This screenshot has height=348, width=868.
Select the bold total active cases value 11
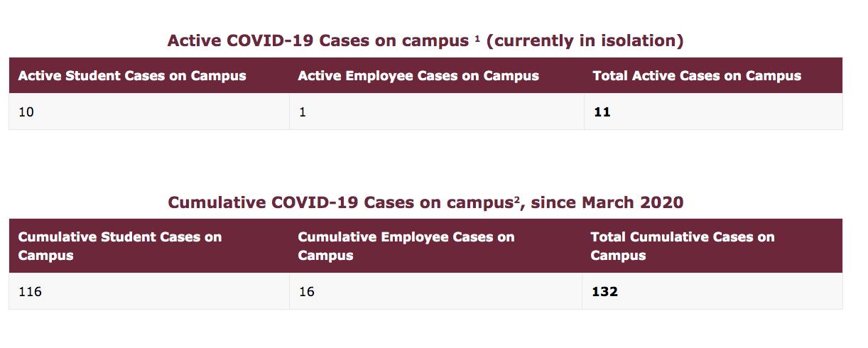coord(602,112)
